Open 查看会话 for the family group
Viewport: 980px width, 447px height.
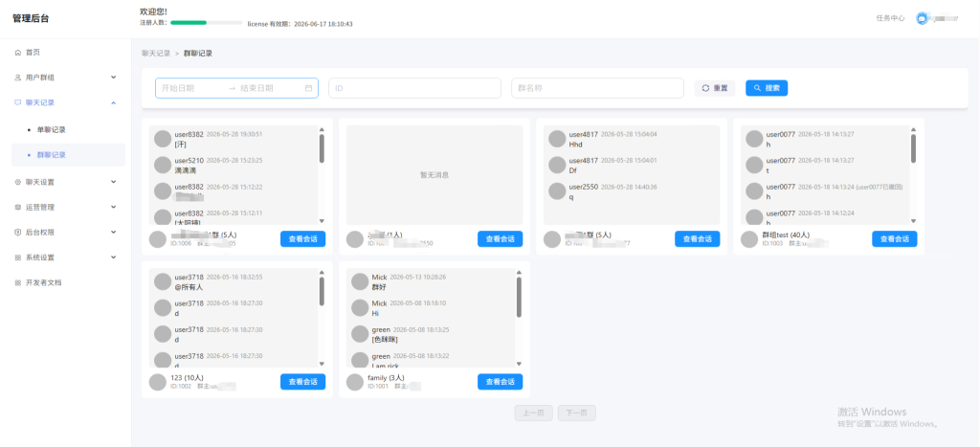(500, 382)
